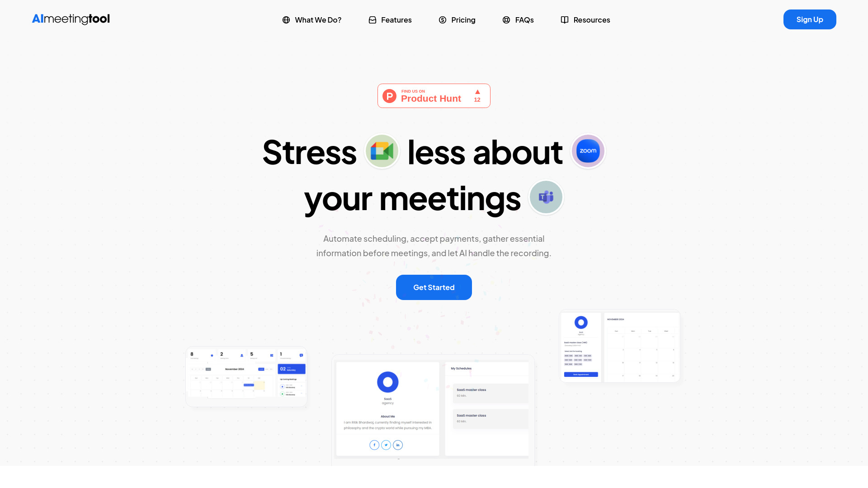
Task: Expand the Resources navigation section
Action: (585, 19)
